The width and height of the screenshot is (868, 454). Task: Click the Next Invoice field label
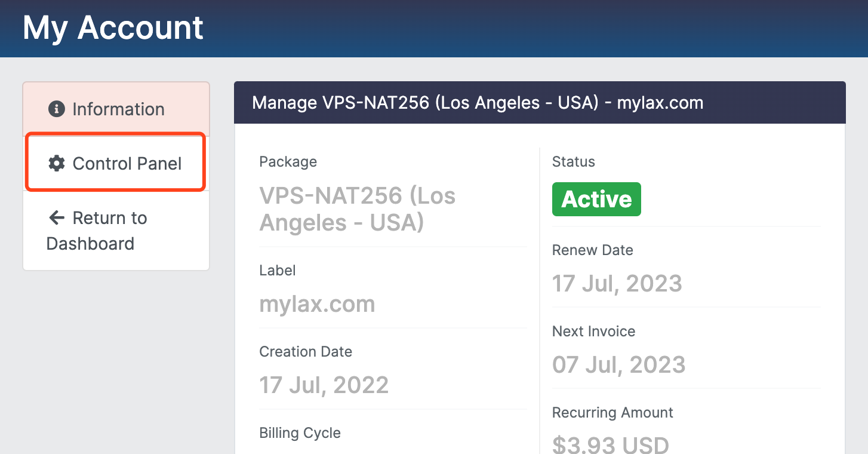coord(593,332)
